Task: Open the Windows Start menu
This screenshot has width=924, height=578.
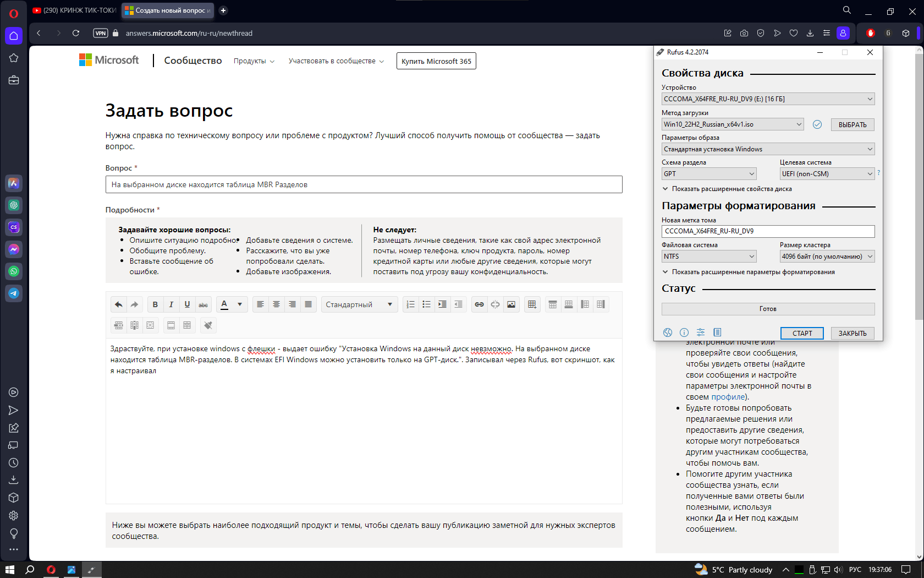Action: click(9, 570)
